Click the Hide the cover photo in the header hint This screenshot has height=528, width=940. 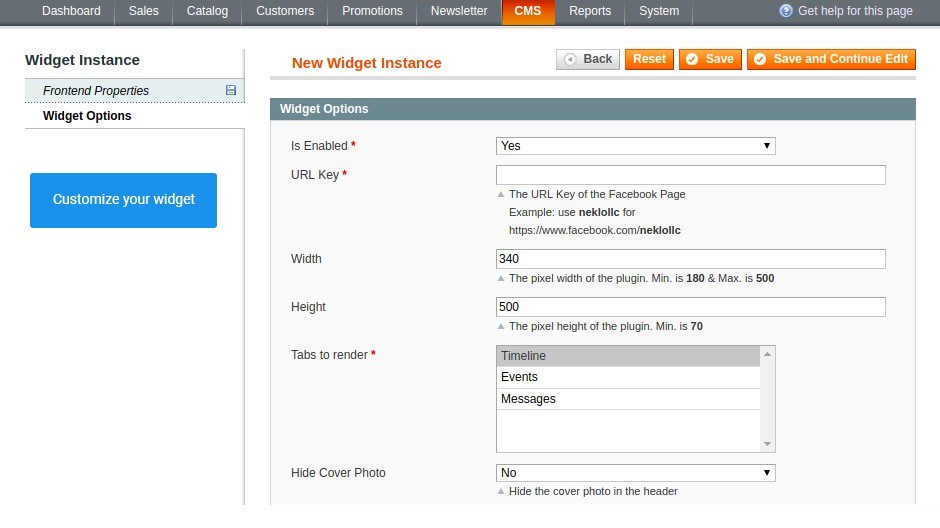[593, 491]
